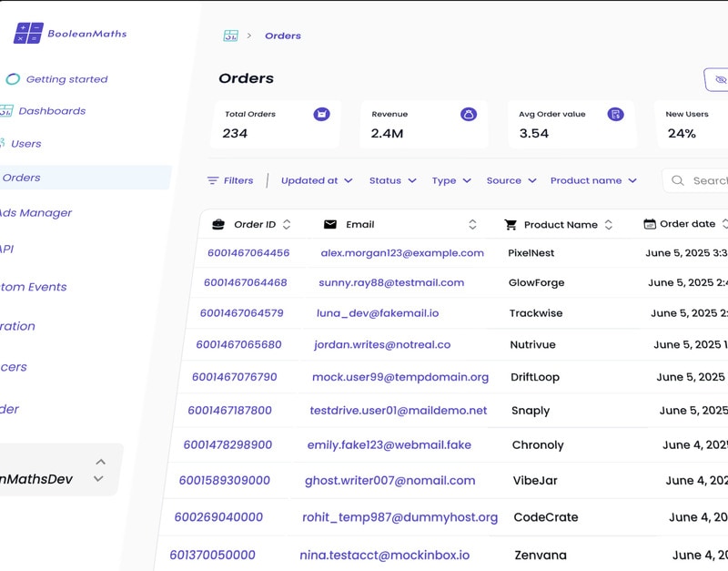728x571 pixels.
Task: Click the BooleanMaths calculator logo icon
Action: [28, 34]
